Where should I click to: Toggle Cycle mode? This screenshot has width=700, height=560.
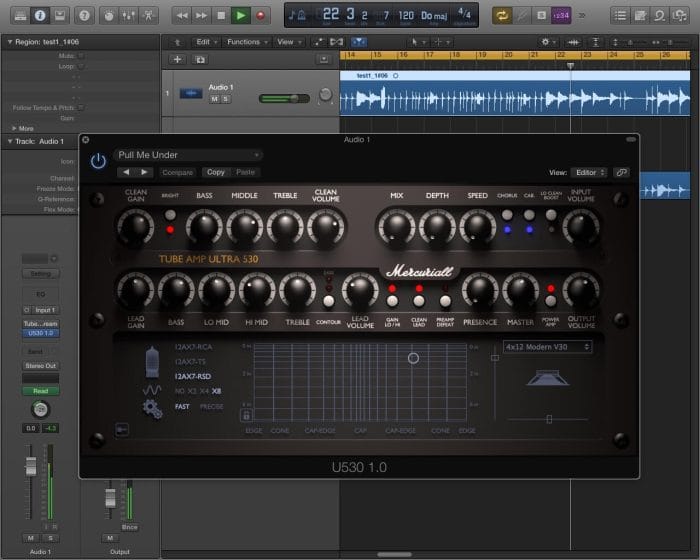tap(502, 16)
